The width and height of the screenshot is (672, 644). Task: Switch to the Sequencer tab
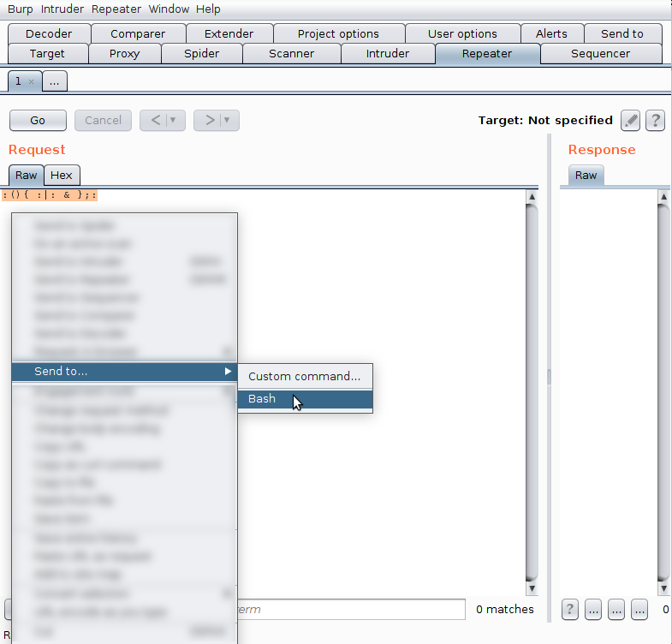pyautogui.click(x=601, y=54)
